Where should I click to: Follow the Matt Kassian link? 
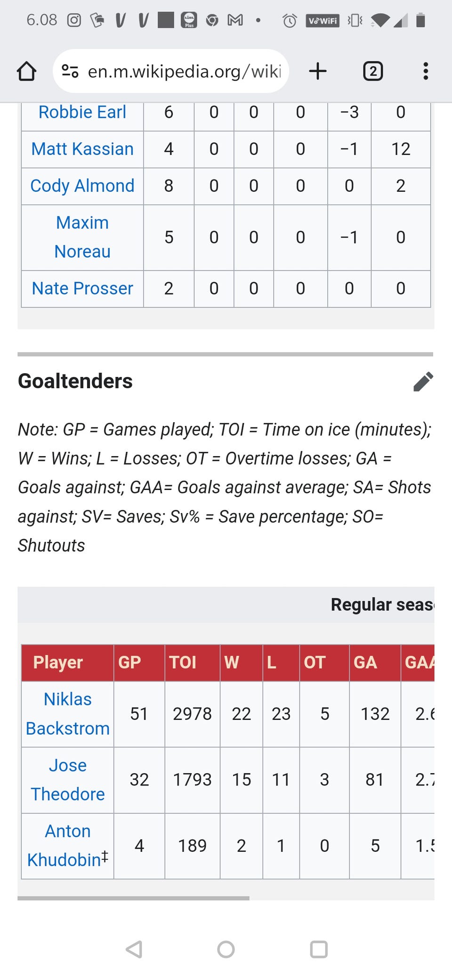pos(82,149)
